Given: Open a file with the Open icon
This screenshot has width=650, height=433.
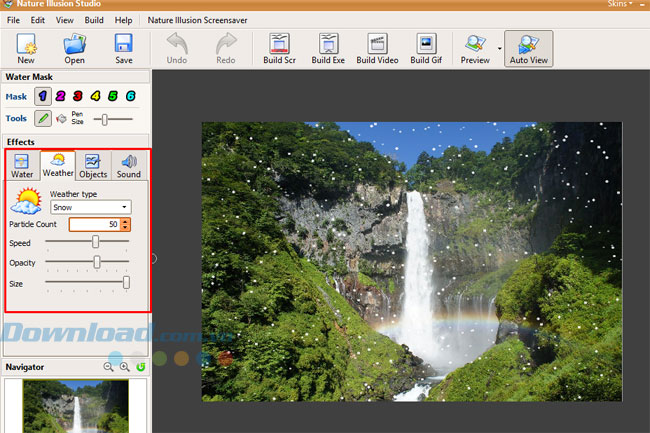Looking at the screenshot, I should click(x=75, y=44).
